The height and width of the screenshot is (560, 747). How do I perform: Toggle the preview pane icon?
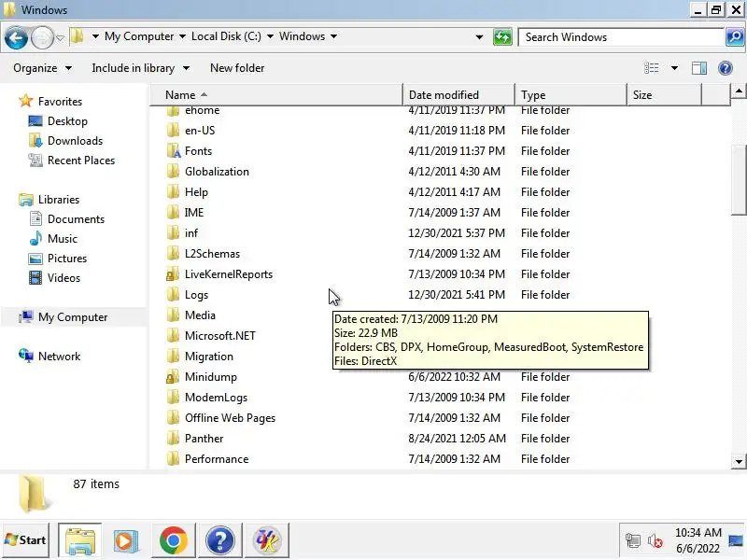698,68
